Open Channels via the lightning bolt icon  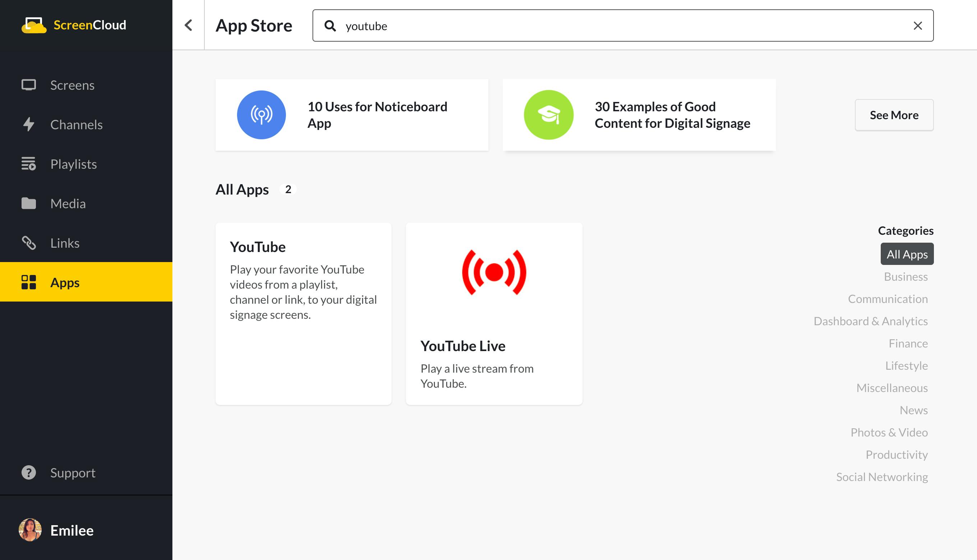point(28,124)
